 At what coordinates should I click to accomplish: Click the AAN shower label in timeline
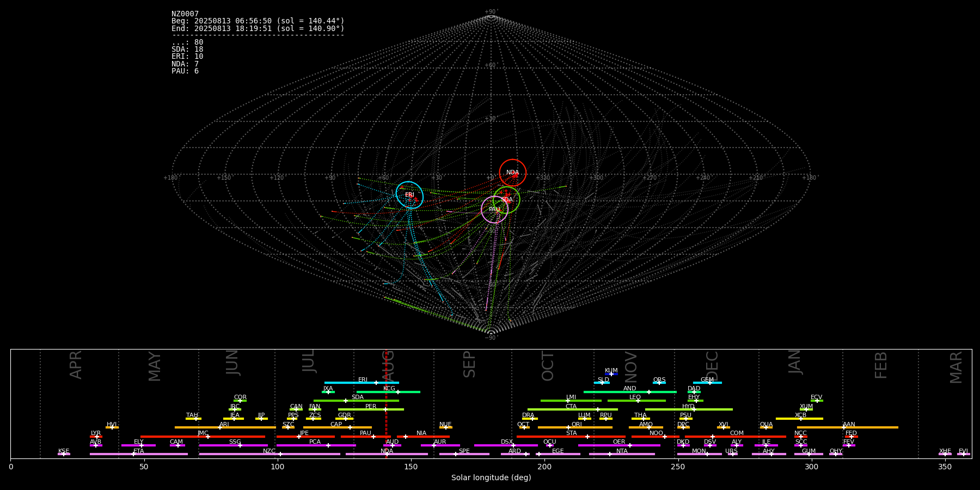(849, 425)
